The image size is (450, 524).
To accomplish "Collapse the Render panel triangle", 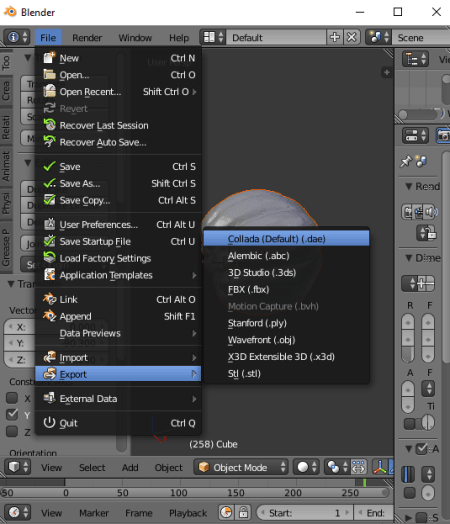I will (x=408, y=186).
